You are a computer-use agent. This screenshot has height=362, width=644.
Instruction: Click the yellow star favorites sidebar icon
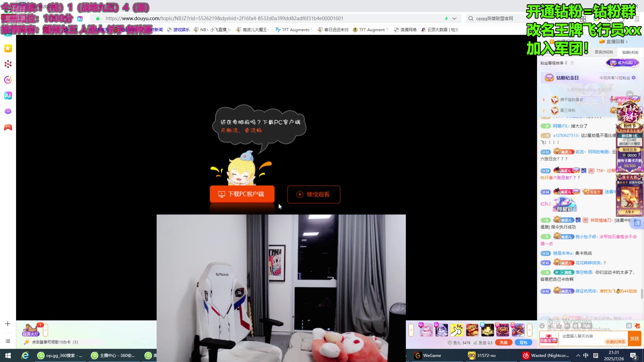coord(8,48)
